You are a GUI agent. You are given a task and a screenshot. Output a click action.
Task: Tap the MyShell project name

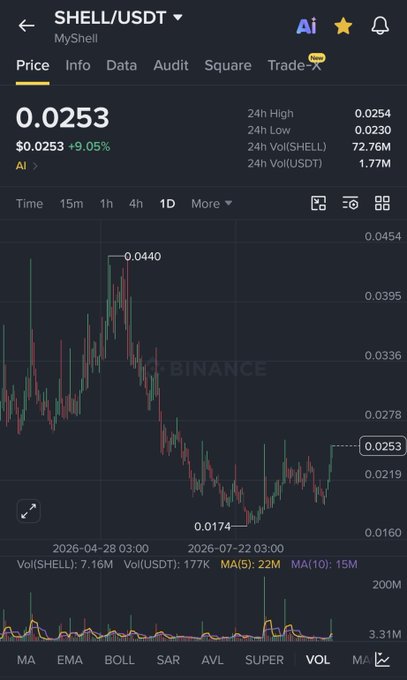76,39
